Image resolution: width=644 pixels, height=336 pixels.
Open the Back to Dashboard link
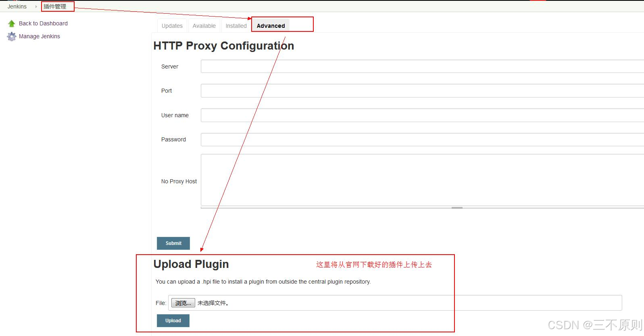click(x=43, y=23)
